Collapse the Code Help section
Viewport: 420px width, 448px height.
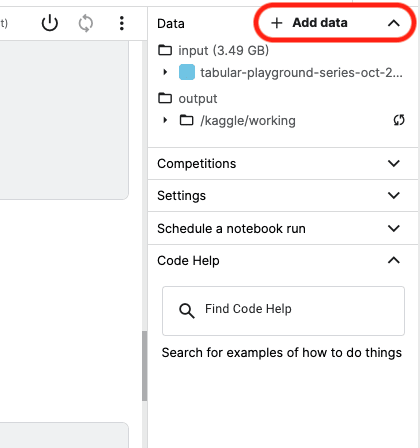[394, 260]
